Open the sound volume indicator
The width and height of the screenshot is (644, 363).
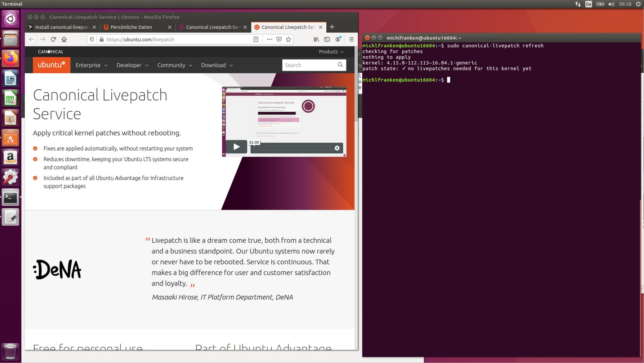(x=611, y=4)
